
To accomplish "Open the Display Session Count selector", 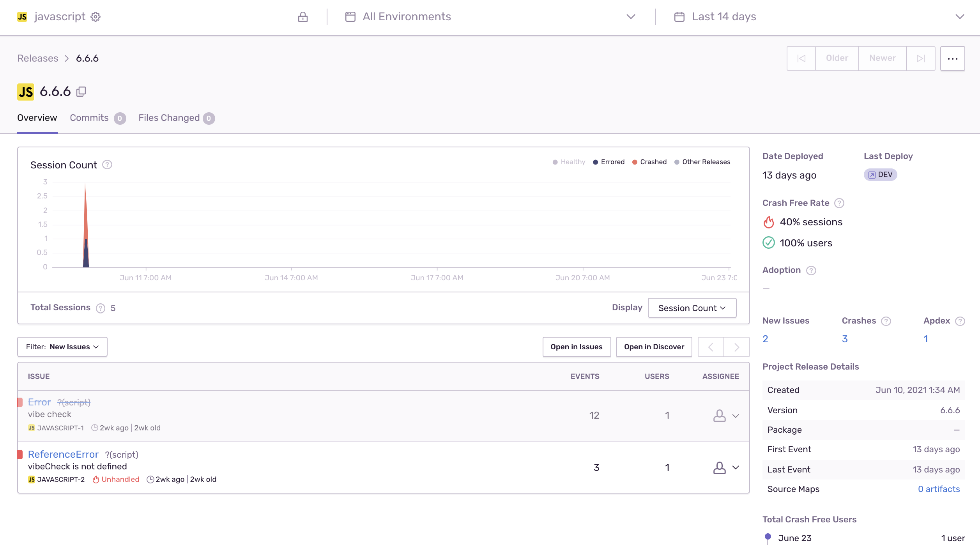I will 692,308.
